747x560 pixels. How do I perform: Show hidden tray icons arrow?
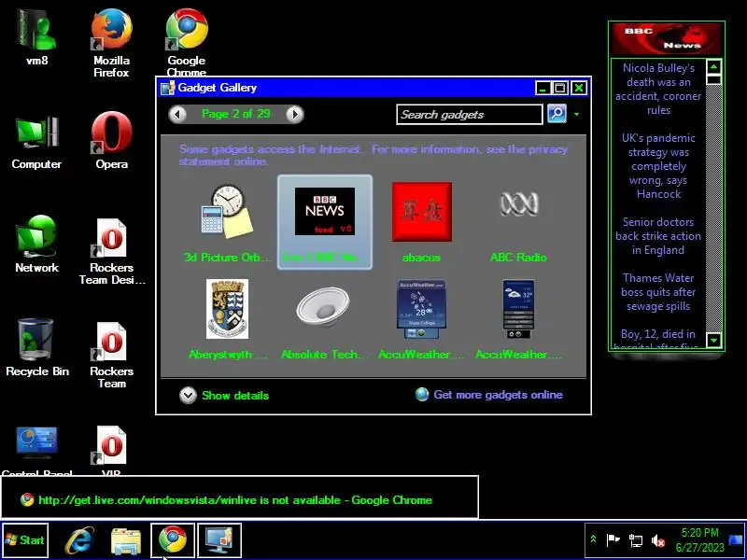[x=593, y=539]
